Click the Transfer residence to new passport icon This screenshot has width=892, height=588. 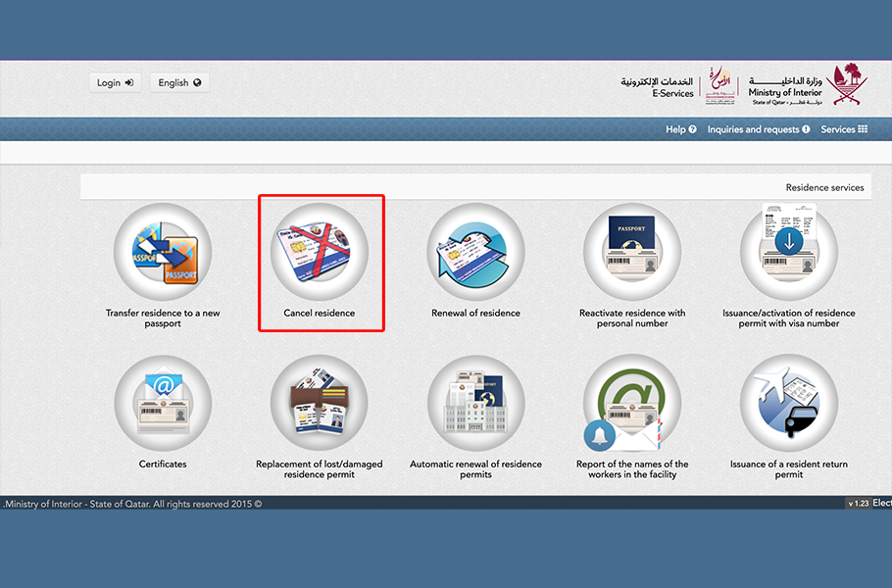point(163,252)
